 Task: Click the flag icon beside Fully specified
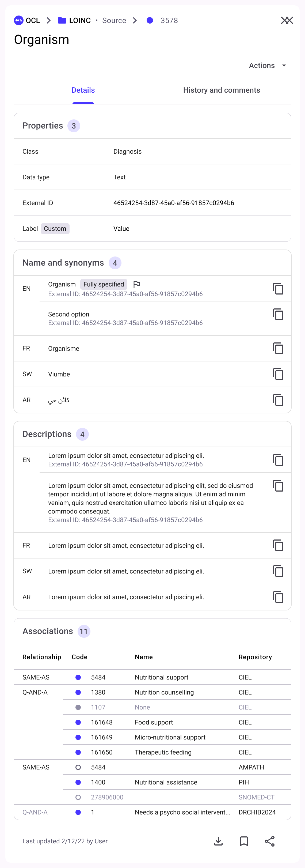(136, 284)
